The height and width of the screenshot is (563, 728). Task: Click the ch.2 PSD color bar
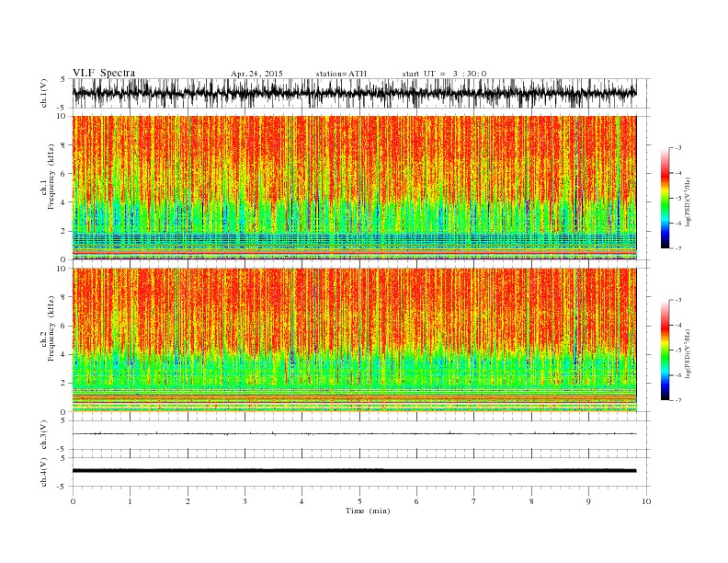click(665, 350)
